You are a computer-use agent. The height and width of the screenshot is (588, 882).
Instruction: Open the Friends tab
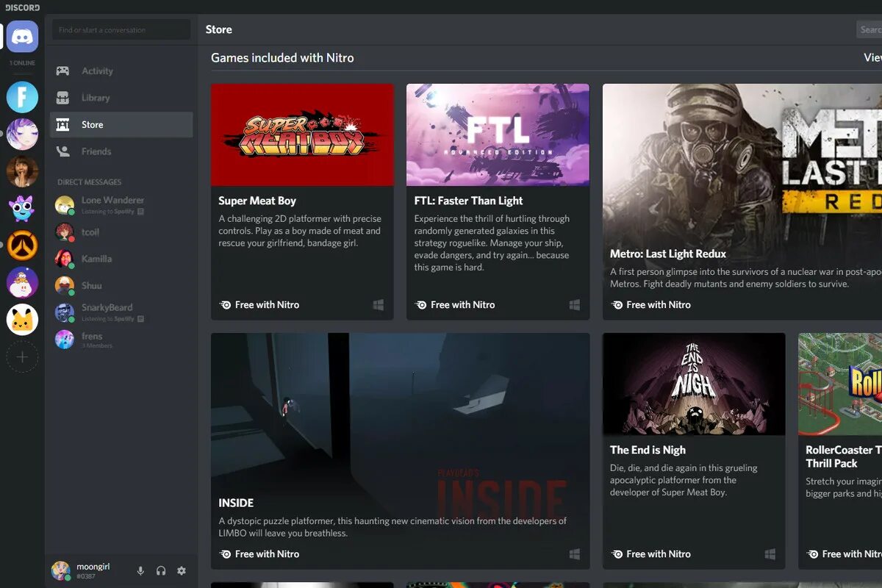[x=121, y=151]
